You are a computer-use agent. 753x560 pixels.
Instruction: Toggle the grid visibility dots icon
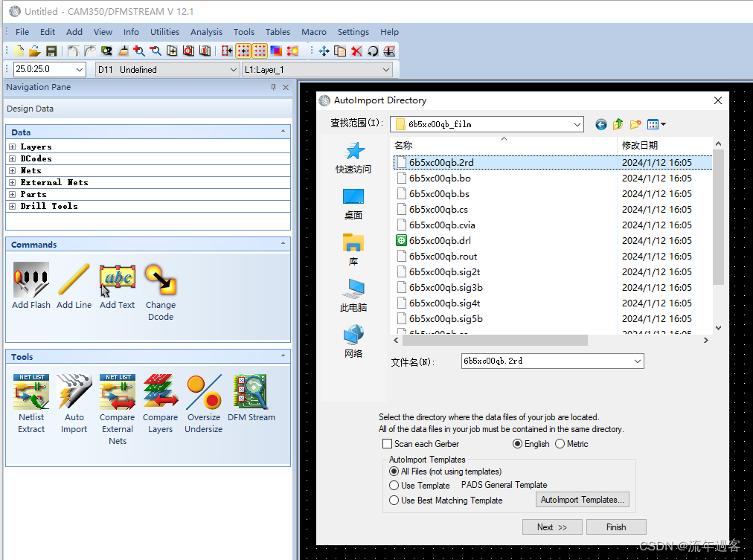click(260, 51)
